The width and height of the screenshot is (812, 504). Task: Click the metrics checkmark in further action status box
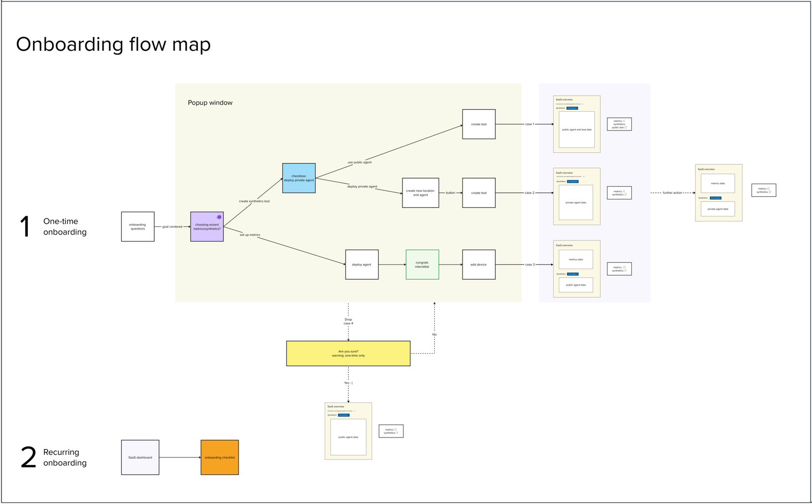click(x=768, y=188)
